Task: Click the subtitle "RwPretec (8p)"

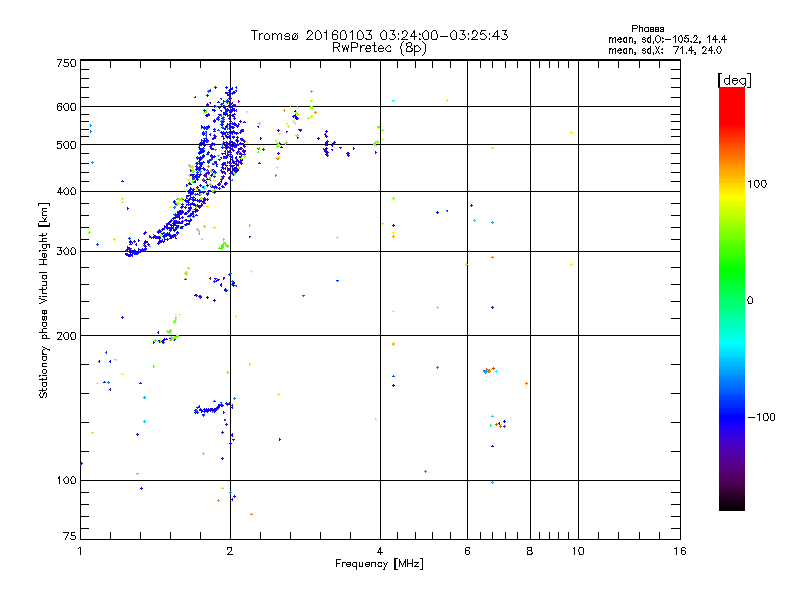Action: [379, 48]
